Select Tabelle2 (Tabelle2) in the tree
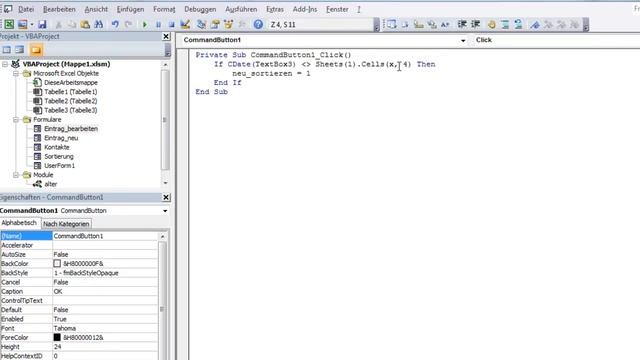The height and width of the screenshot is (360, 640). click(71, 101)
